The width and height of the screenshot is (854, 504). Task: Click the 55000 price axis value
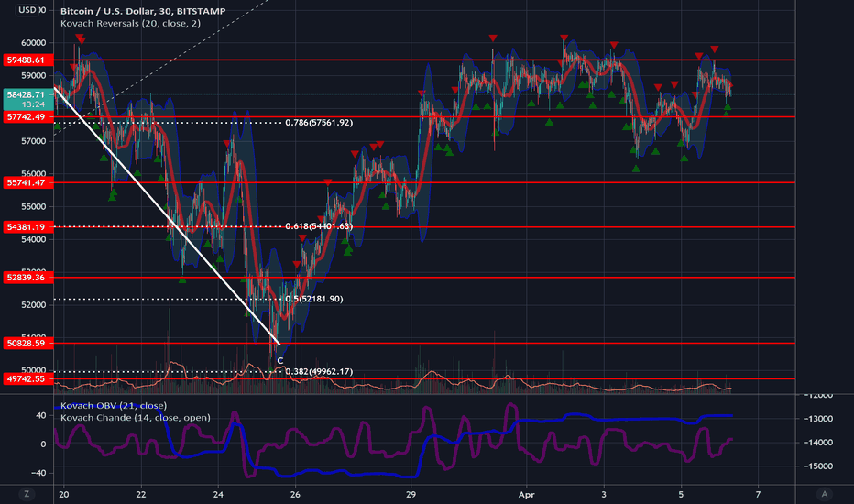click(x=34, y=206)
